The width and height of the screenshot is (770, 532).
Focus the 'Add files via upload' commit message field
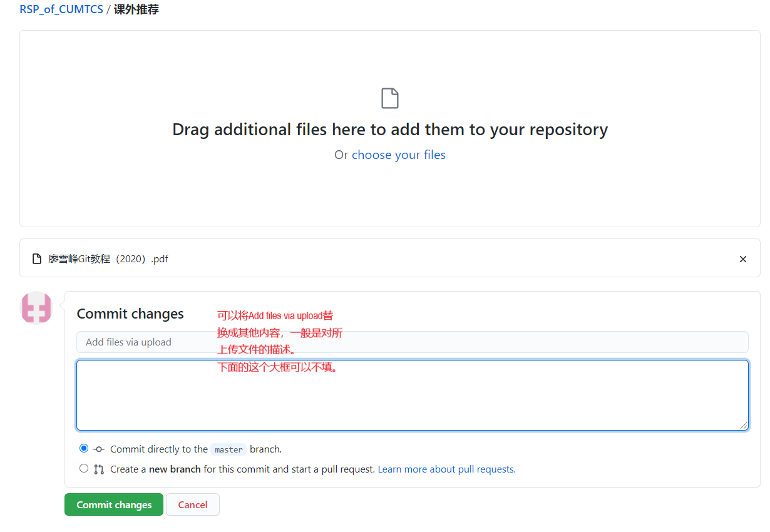pyautogui.click(x=413, y=342)
